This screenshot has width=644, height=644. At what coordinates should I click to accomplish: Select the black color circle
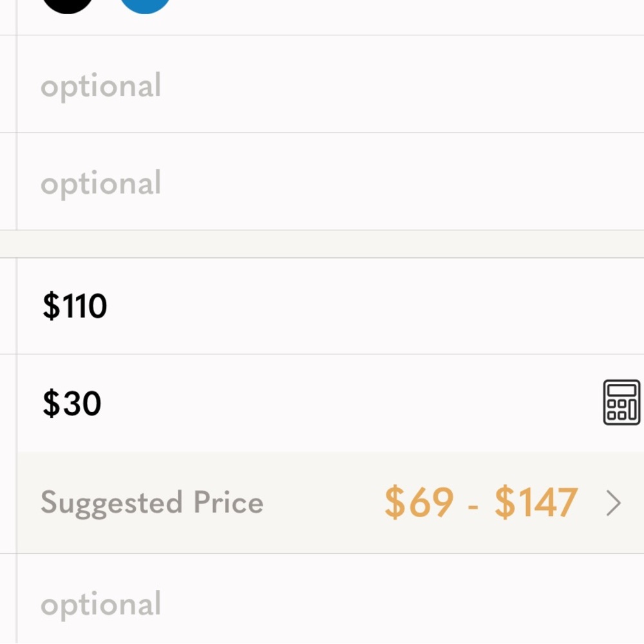point(67,4)
